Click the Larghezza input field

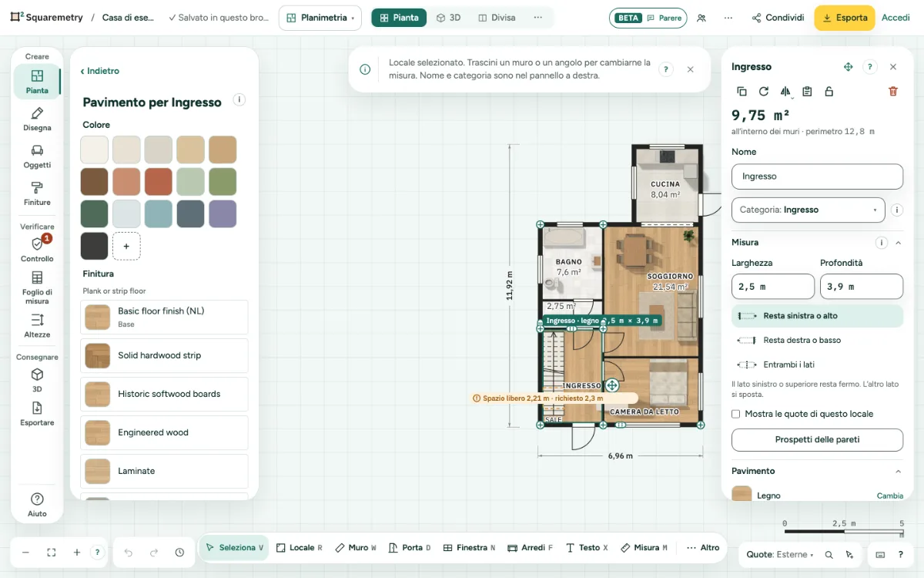(x=772, y=287)
